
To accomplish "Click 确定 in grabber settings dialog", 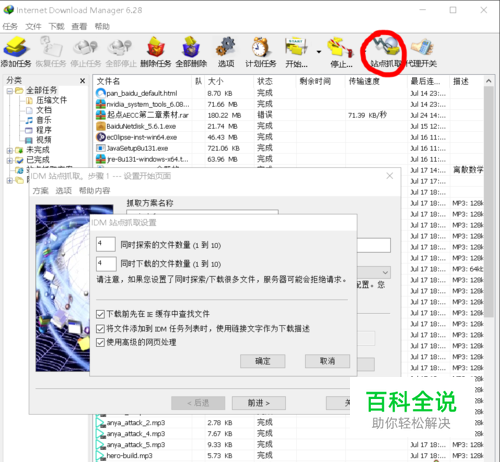I will coord(263,361).
